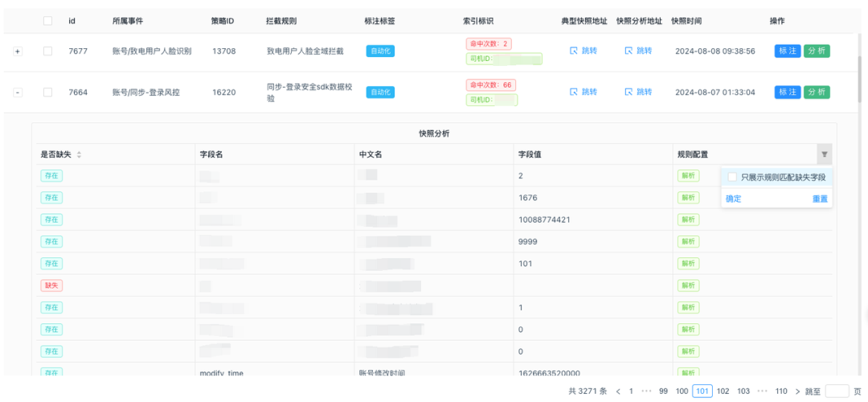Open the filter icon in 规则配置 header
This screenshot has height=402, width=868.
(x=825, y=154)
